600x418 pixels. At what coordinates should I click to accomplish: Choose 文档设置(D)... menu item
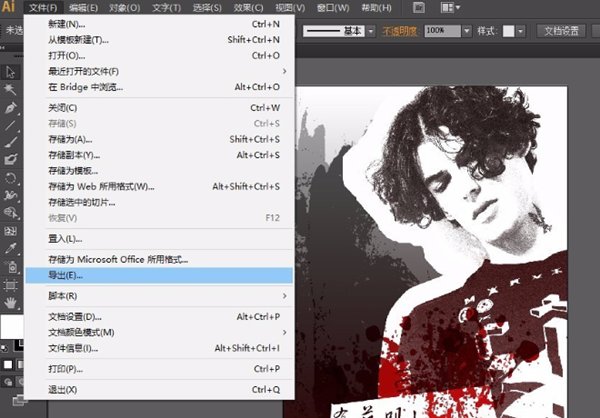pos(159,317)
